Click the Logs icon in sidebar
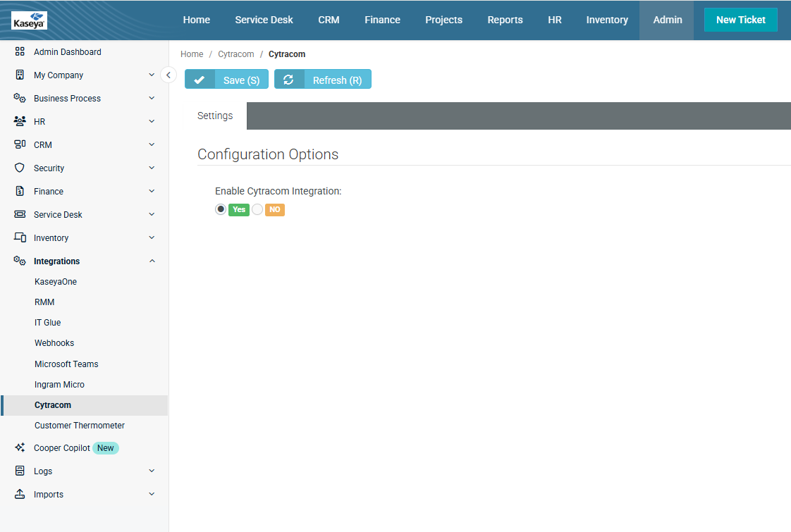The height and width of the screenshot is (532, 791). click(x=20, y=471)
